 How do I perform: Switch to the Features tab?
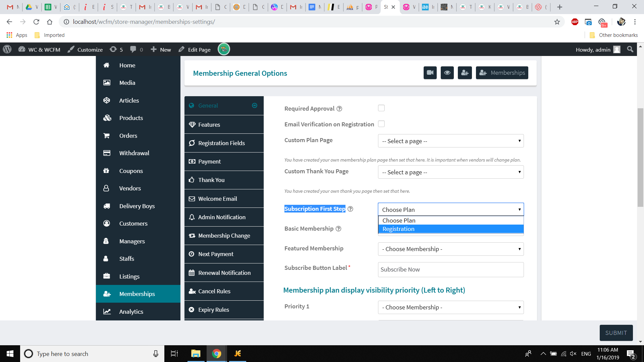click(224, 124)
